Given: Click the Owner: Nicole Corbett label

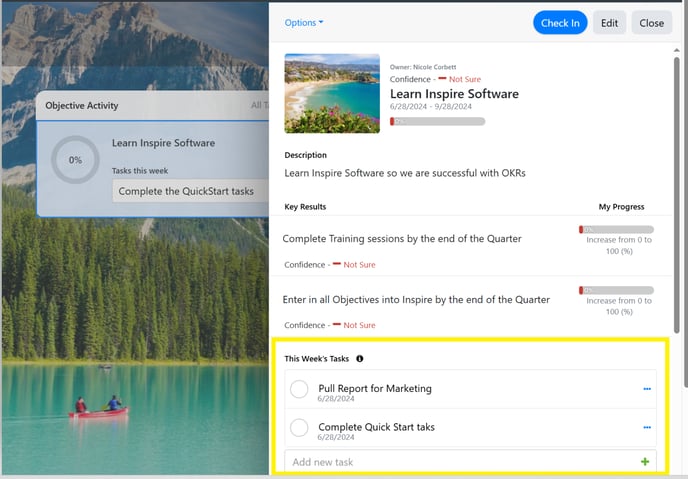Looking at the screenshot, I should click(423, 67).
